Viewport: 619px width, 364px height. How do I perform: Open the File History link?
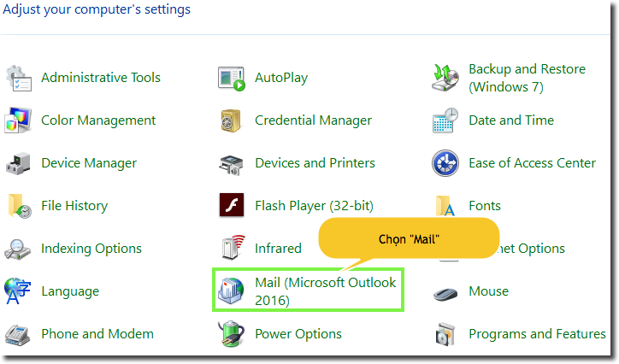tap(74, 206)
